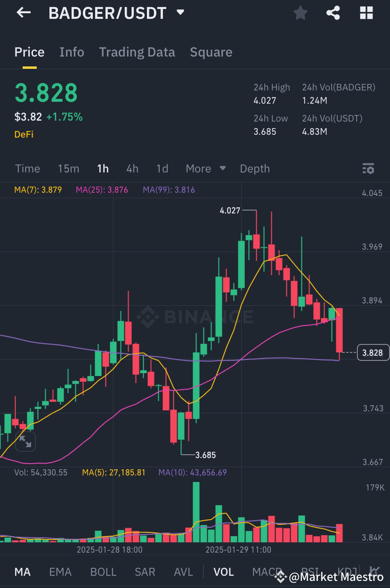Image resolution: width=390 pixels, height=588 pixels.
Task: Enable the BOLL indicator
Action: click(103, 572)
